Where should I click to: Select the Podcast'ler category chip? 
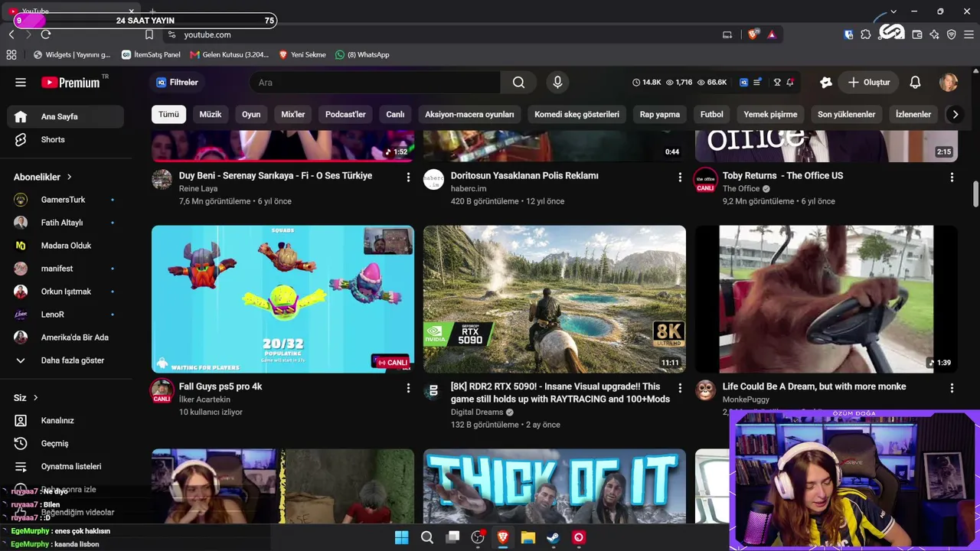click(345, 114)
